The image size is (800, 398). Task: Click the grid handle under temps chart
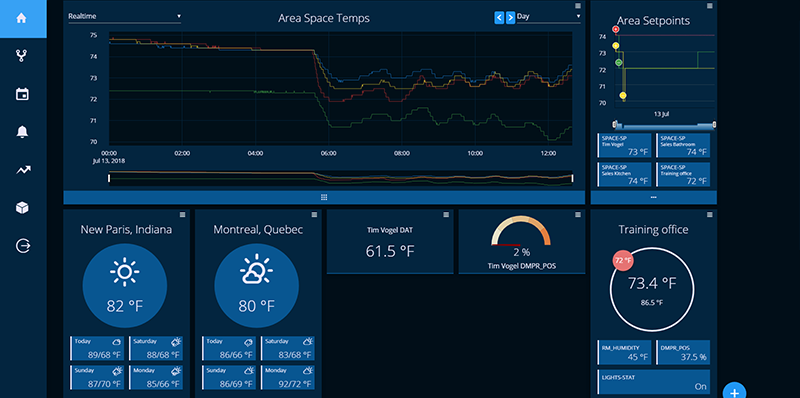(324, 197)
